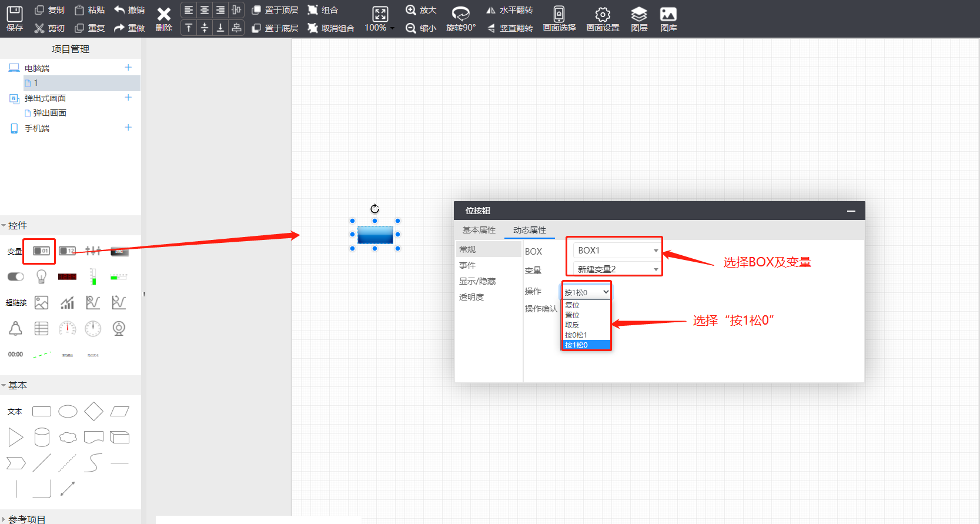Delete the selection with the 删除 icon

click(x=164, y=19)
